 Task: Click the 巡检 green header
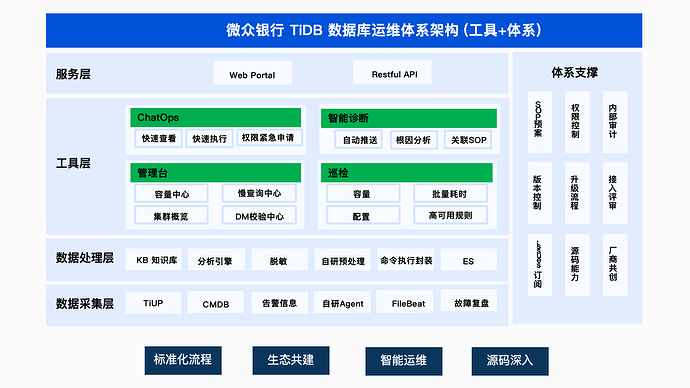coord(407,173)
